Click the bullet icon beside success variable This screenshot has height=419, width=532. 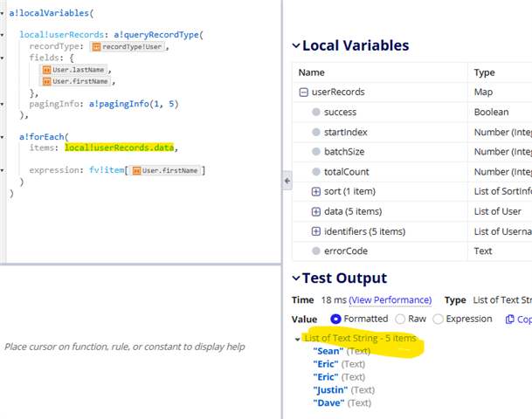316,113
